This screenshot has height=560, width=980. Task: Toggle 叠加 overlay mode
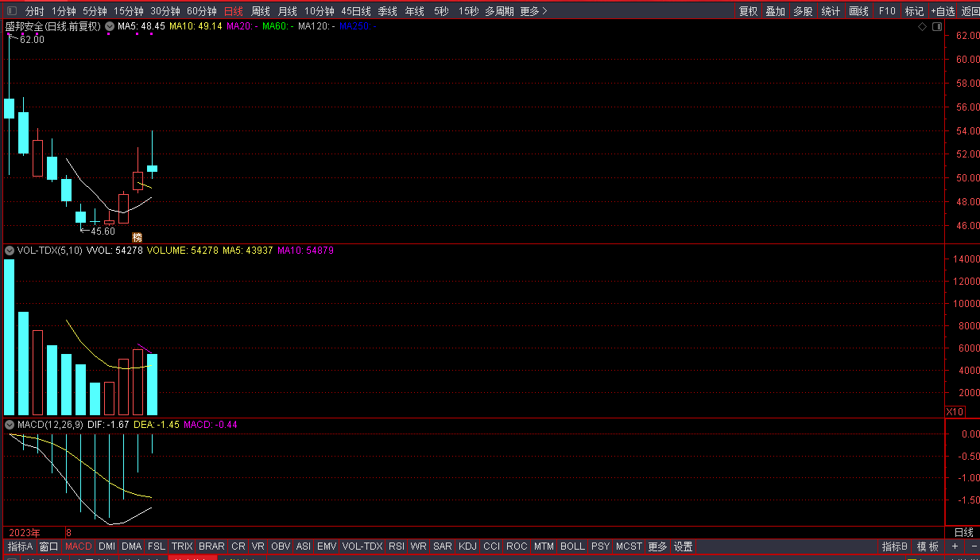point(775,11)
